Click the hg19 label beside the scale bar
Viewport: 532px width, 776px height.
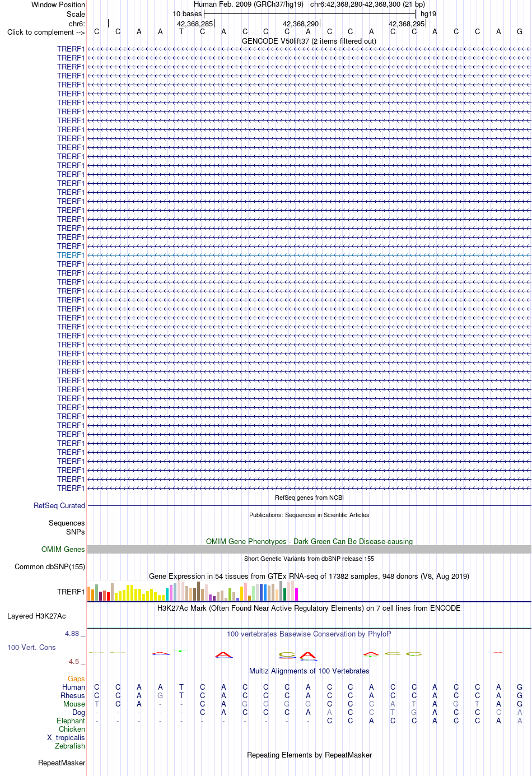[x=428, y=13]
